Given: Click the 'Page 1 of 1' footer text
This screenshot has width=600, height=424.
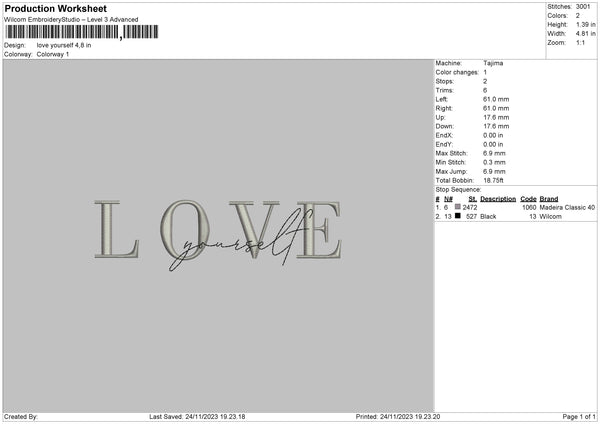Looking at the screenshot, I should [579, 417].
